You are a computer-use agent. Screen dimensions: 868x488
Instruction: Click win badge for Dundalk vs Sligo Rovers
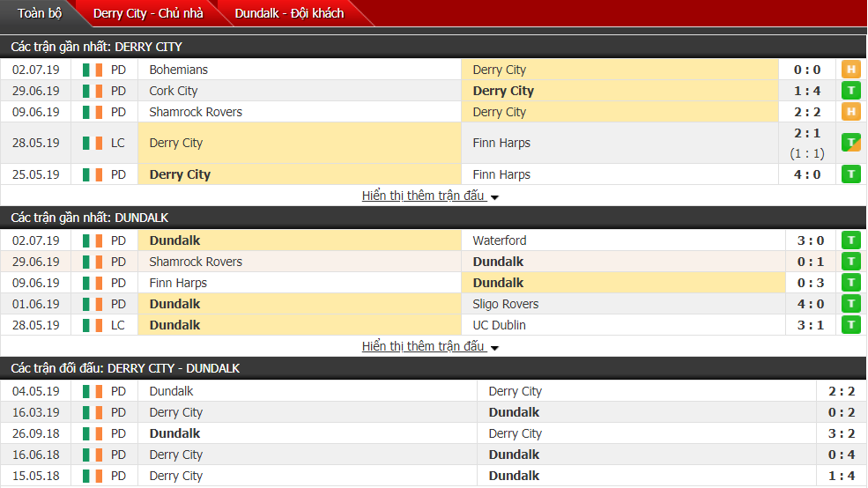coord(851,304)
